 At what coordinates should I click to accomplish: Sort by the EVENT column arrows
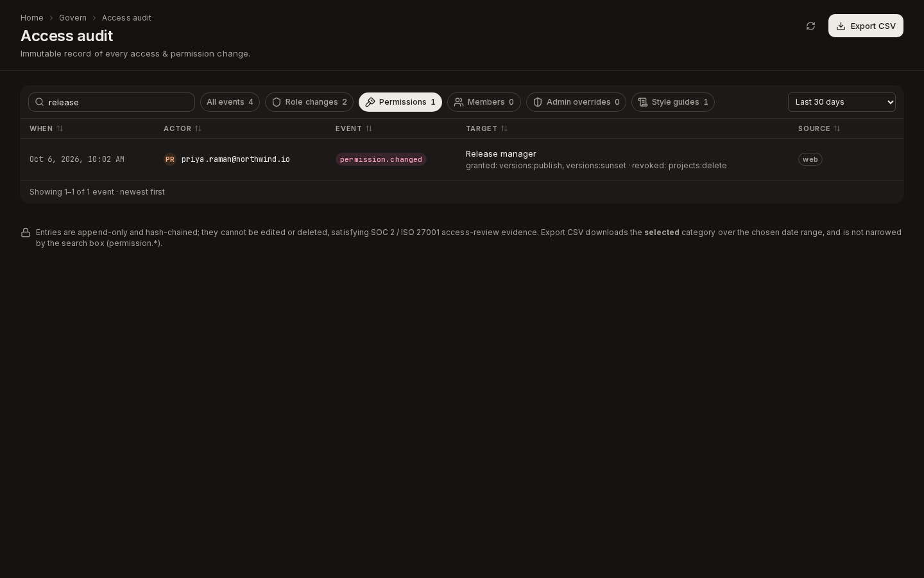coord(369,128)
